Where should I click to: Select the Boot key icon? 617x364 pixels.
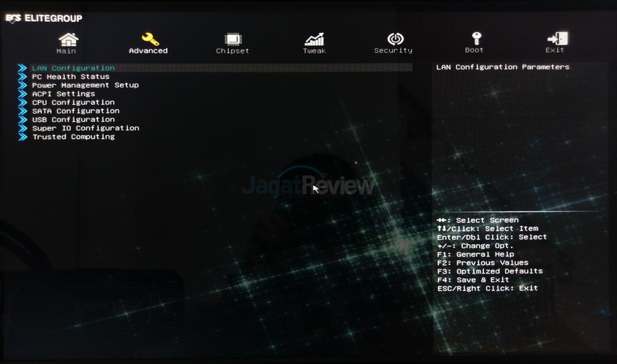pyautogui.click(x=475, y=38)
